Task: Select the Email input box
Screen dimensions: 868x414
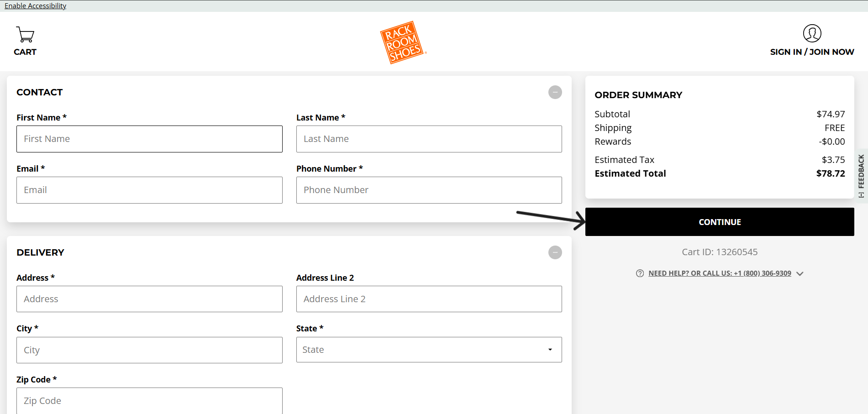Action: 149,190
